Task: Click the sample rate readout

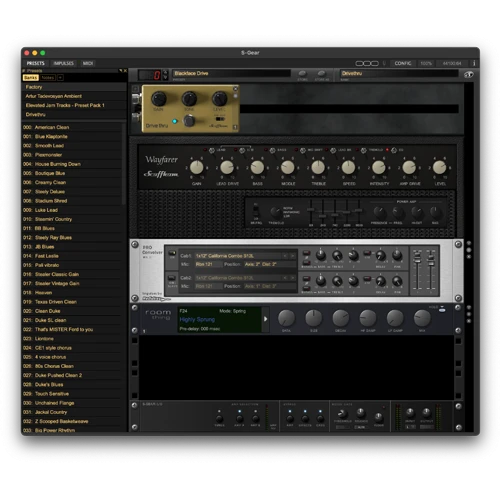Action: click(x=452, y=63)
